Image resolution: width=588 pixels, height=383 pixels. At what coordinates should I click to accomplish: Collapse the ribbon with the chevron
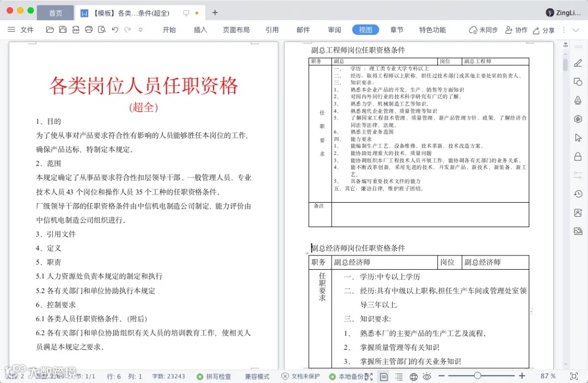[575, 30]
